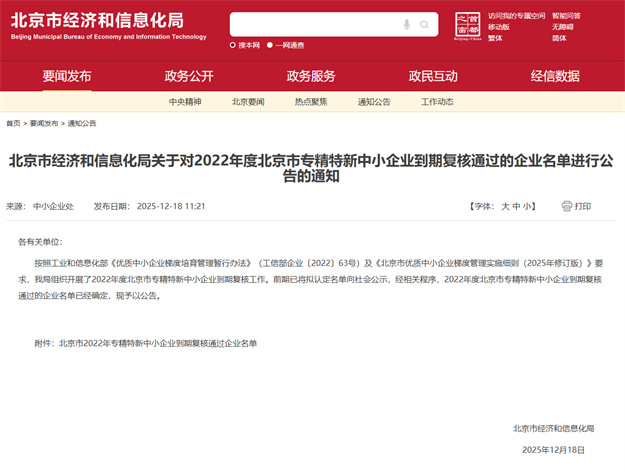Set font size to 大
The height and width of the screenshot is (472, 625).
tap(505, 206)
